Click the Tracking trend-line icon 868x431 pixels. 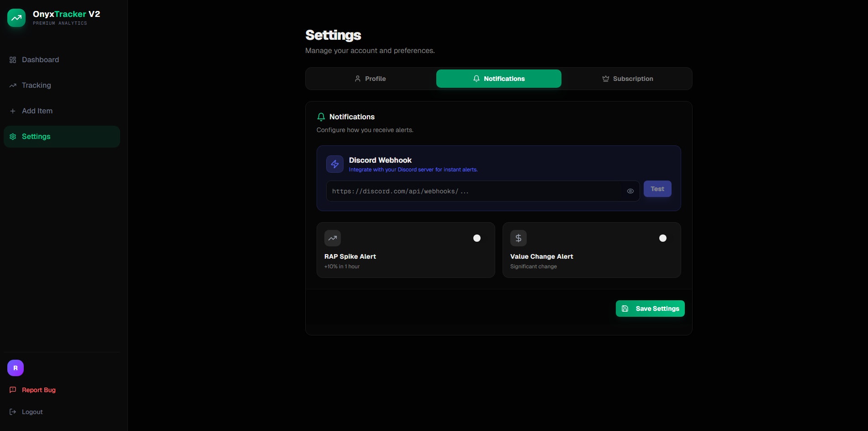click(x=13, y=85)
